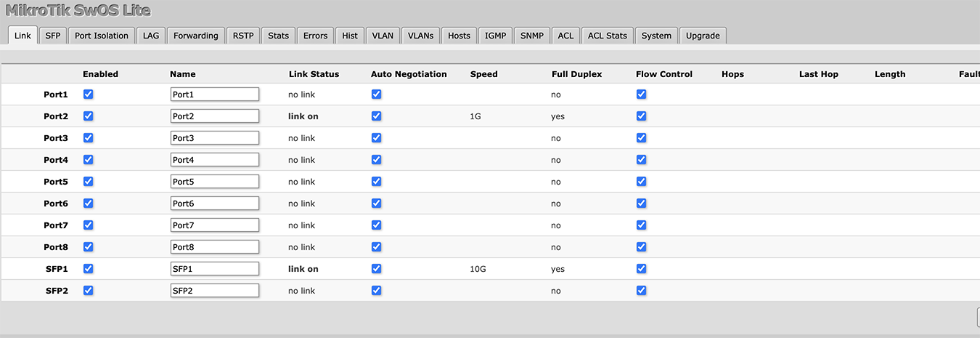
Task: Open the Port Isolation tab
Action: [102, 36]
